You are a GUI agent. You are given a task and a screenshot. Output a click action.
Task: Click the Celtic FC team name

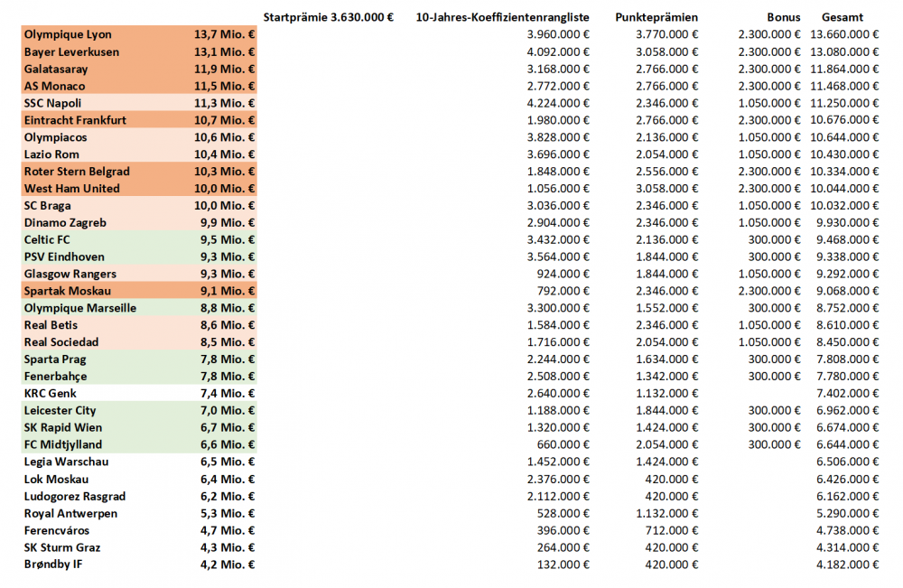(x=47, y=240)
